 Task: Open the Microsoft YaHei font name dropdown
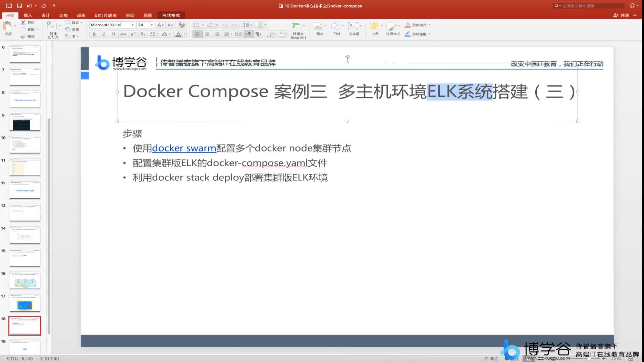[x=132, y=25]
